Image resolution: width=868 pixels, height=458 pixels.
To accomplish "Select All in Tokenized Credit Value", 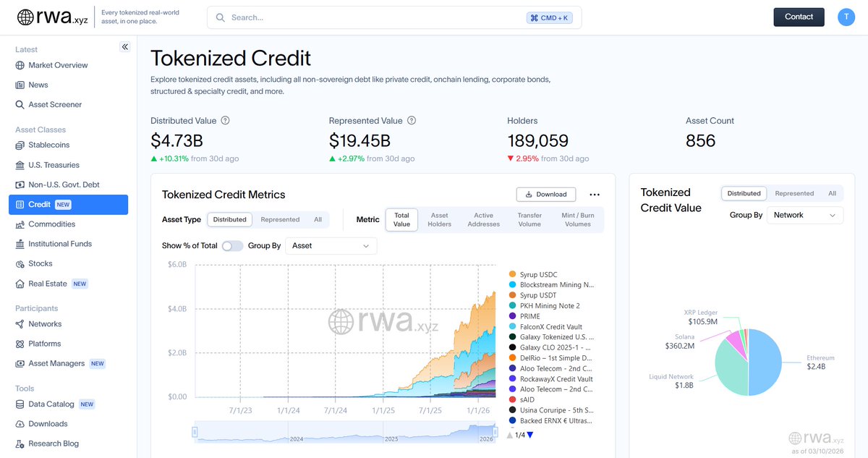I will [832, 193].
